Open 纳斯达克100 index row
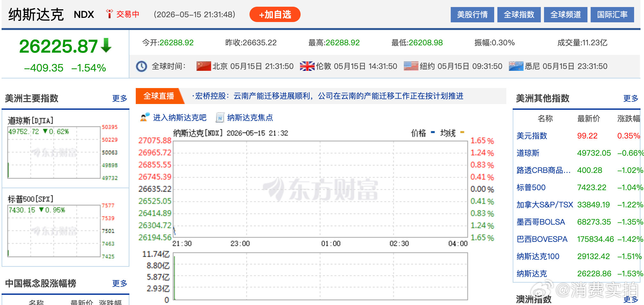 coord(538,257)
